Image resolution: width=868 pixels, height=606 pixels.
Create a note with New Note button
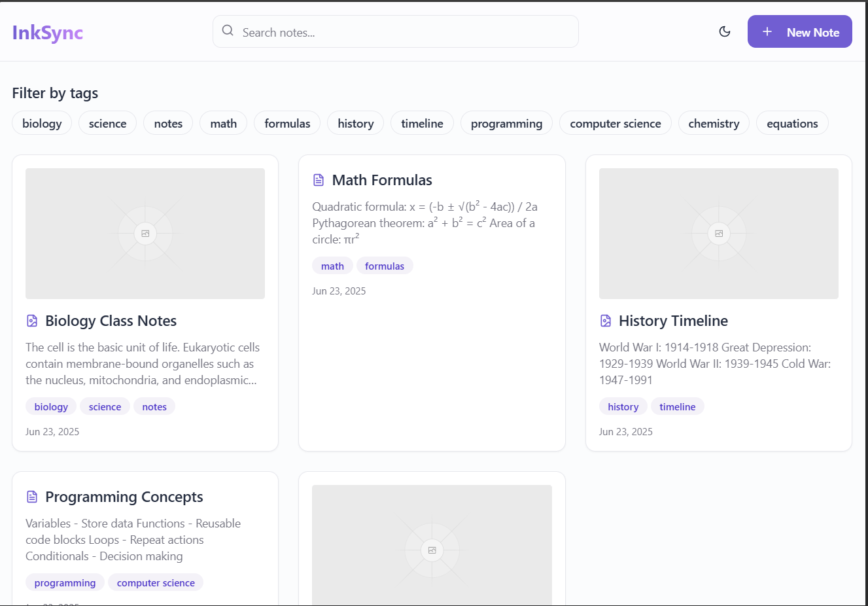799,32
